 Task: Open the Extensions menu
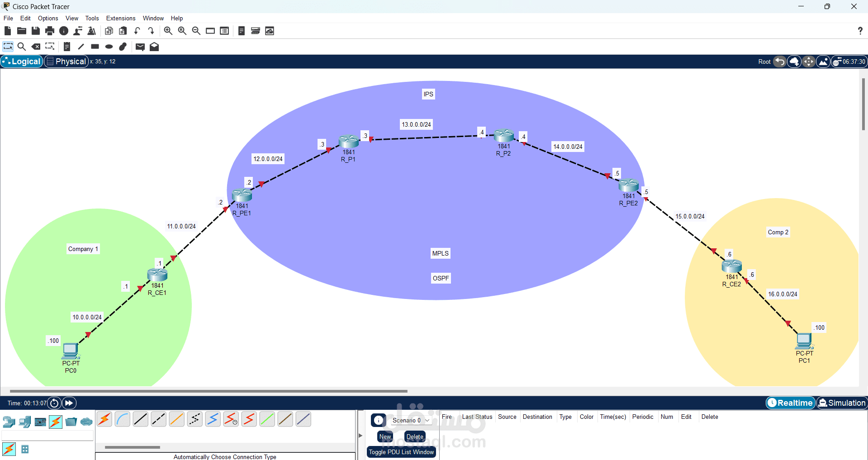pos(121,18)
